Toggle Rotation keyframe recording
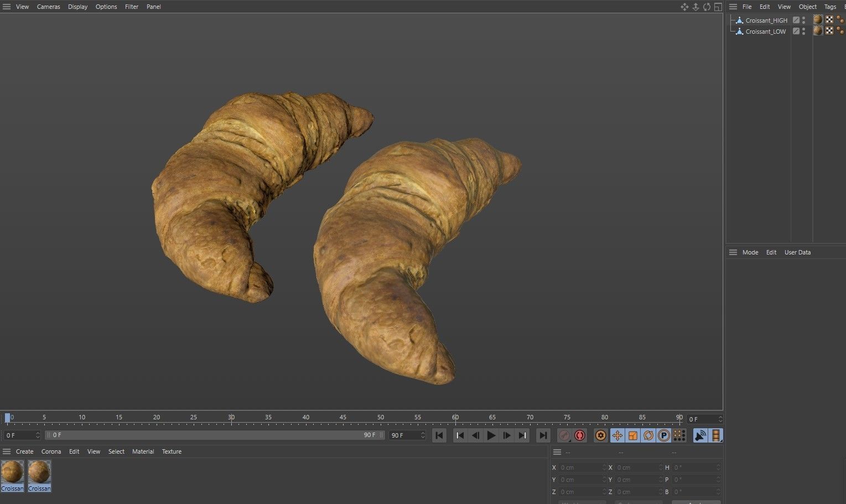The width and height of the screenshot is (846, 504). tap(648, 435)
